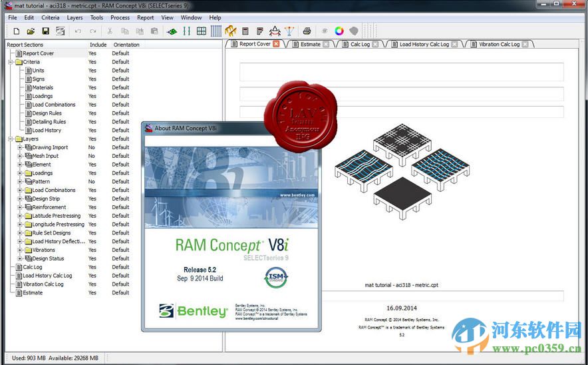
Task: Click the www.bentley.com/structural link
Action: point(257,318)
